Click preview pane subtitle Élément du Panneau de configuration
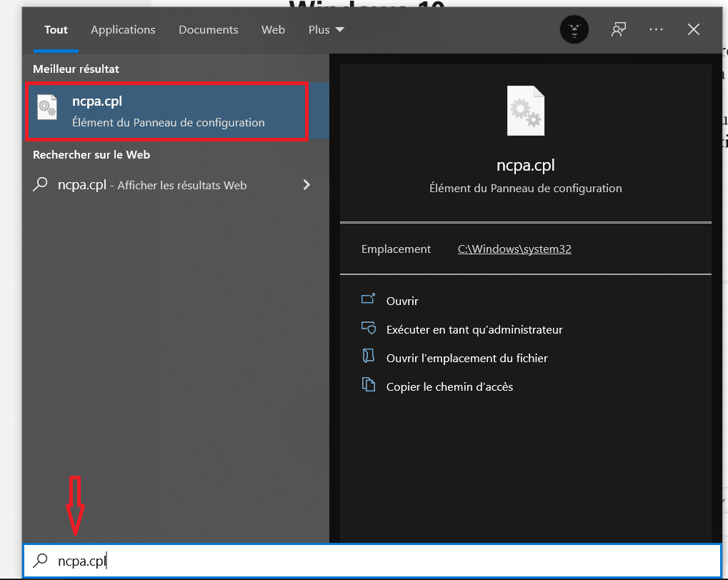Image resolution: width=728 pixels, height=580 pixels. click(526, 188)
